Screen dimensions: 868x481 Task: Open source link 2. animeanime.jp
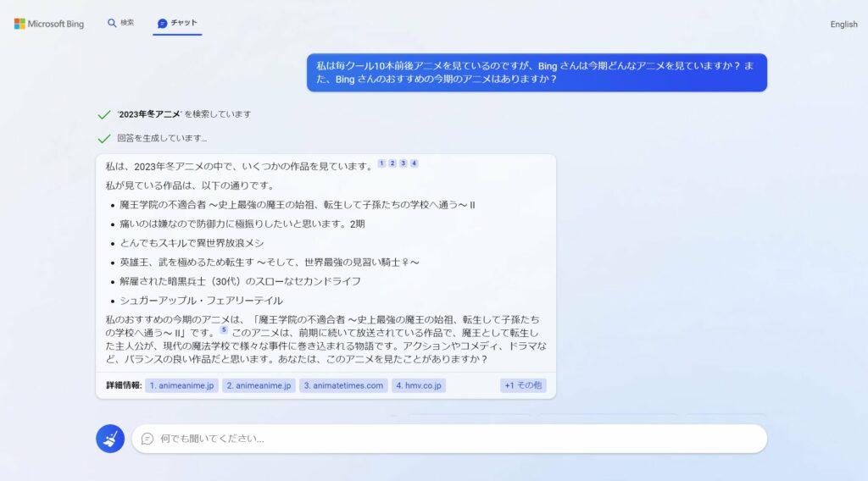click(259, 385)
